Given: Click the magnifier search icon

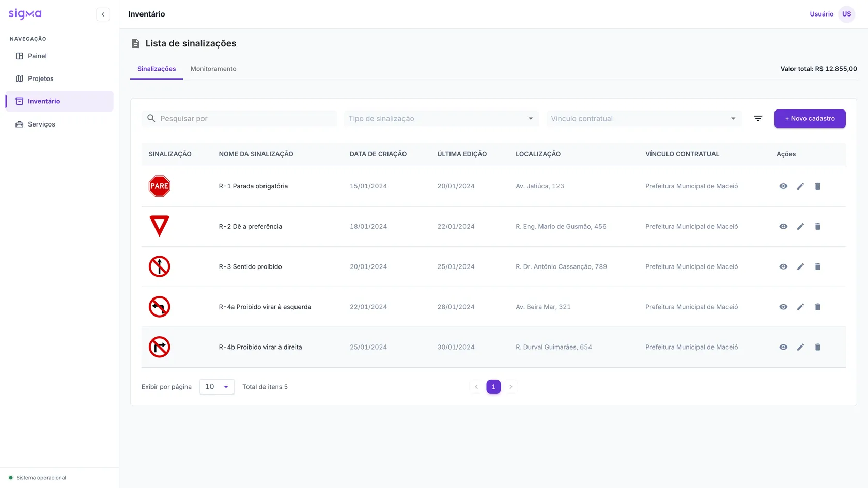Looking at the screenshot, I should (x=151, y=118).
